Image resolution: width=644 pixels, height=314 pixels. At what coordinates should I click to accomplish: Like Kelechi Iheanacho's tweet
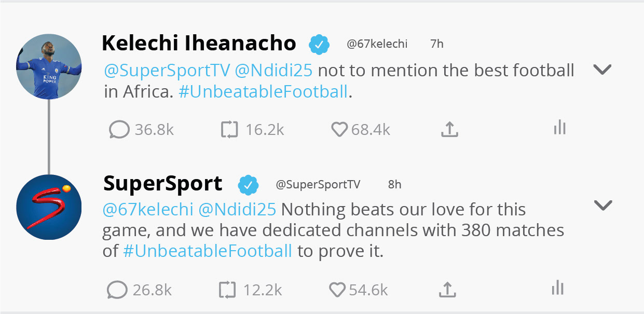pos(339,129)
